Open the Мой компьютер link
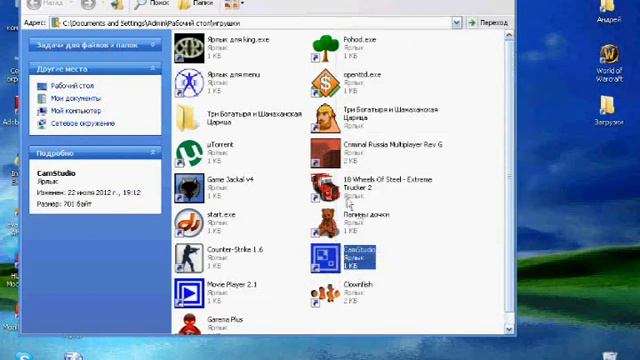The width and height of the screenshot is (640, 360). (x=76, y=111)
